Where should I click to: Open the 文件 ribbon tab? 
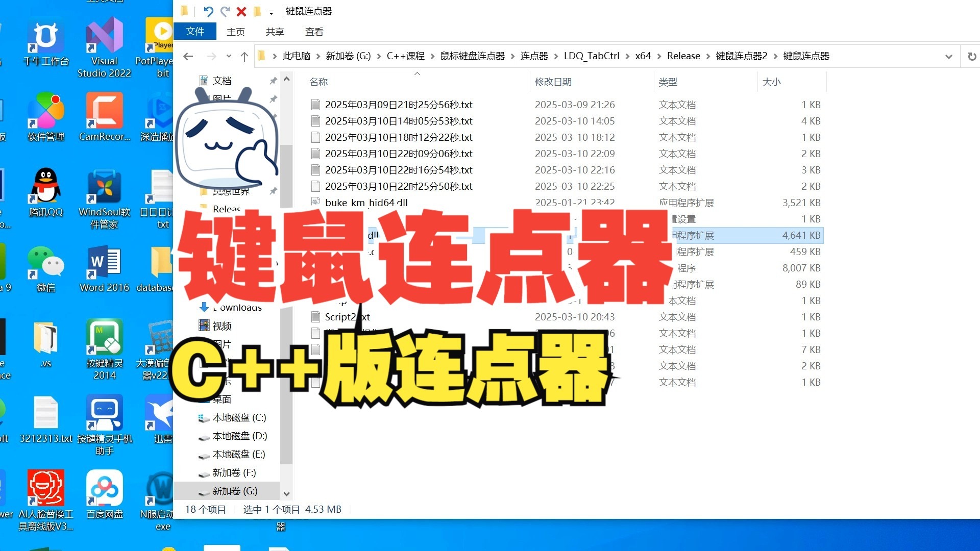pos(195,32)
